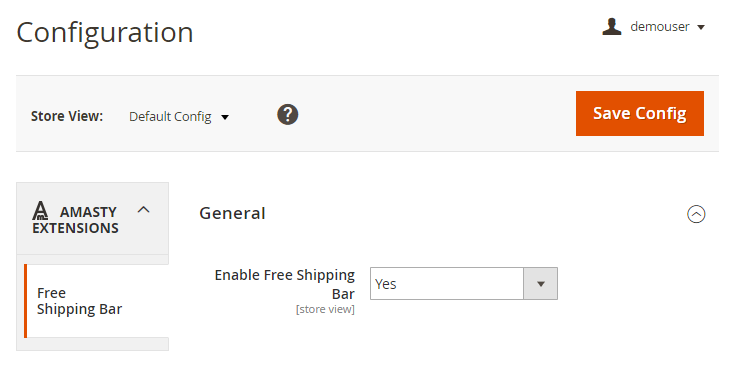
Task: Click the Enable Free Shipping Bar label
Action: (285, 284)
